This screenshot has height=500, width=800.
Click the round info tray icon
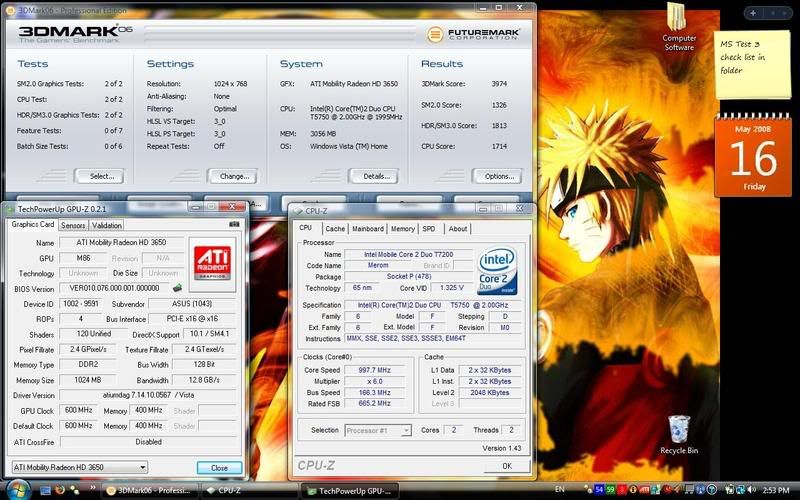[x=633, y=490]
